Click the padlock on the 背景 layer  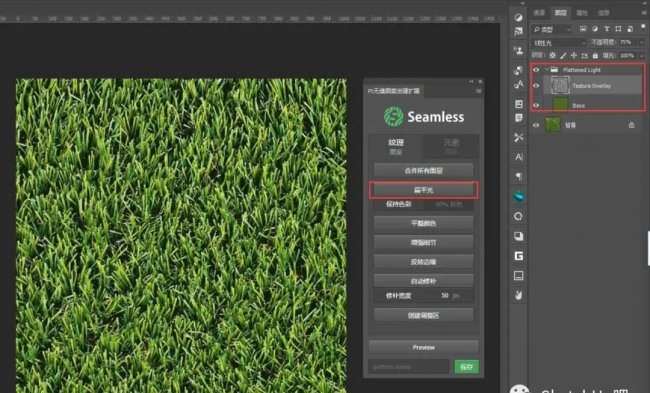(631, 125)
